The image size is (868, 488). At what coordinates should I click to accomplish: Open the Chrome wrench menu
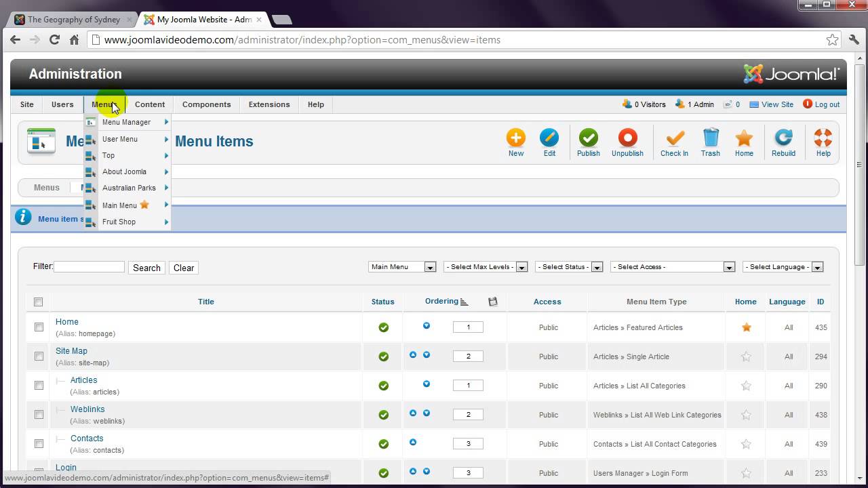click(x=854, y=40)
